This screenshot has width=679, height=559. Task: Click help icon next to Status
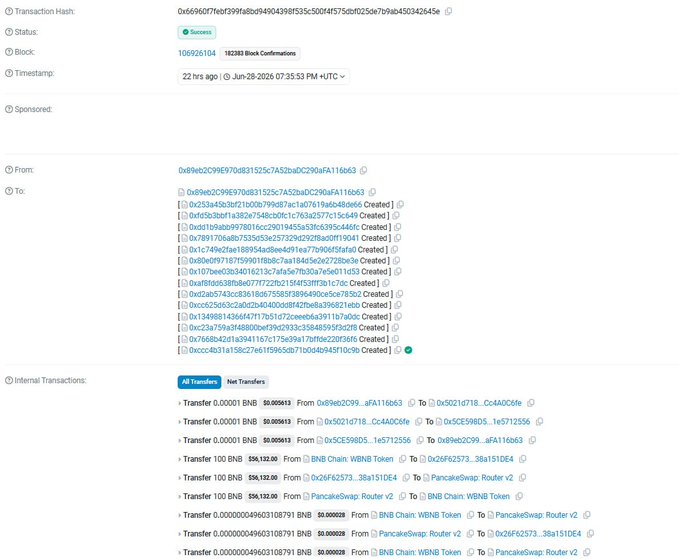9,32
